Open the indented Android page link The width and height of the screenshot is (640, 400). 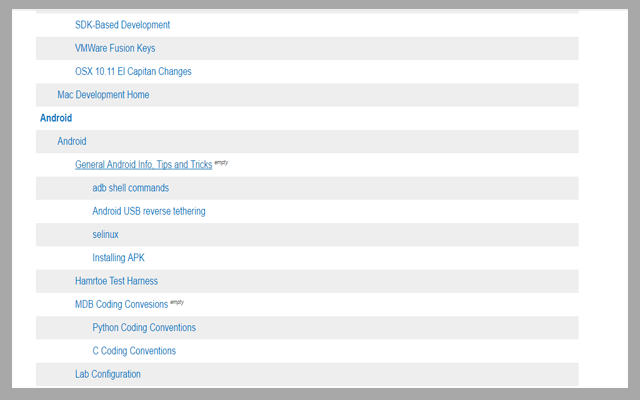[72, 141]
